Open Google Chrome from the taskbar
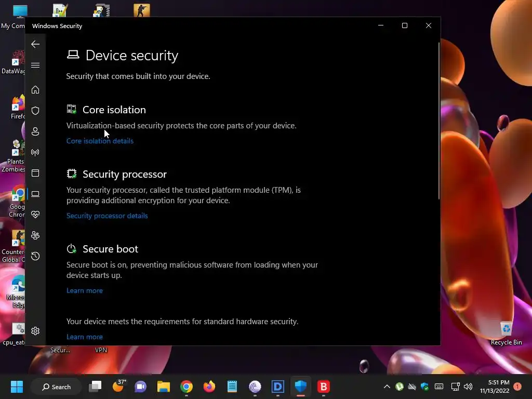 (x=187, y=387)
